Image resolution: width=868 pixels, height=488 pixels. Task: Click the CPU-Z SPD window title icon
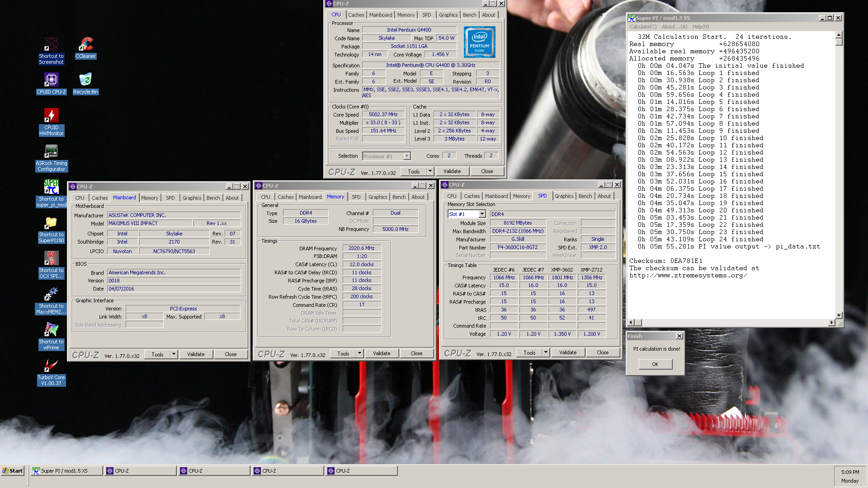[445, 184]
